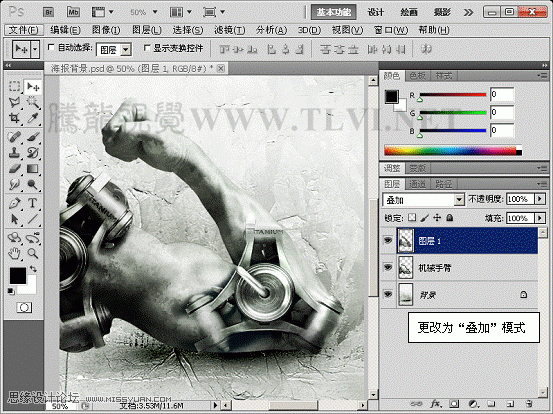Swap foreground and background colors
Screen dimensions: 553x414
click(33, 269)
